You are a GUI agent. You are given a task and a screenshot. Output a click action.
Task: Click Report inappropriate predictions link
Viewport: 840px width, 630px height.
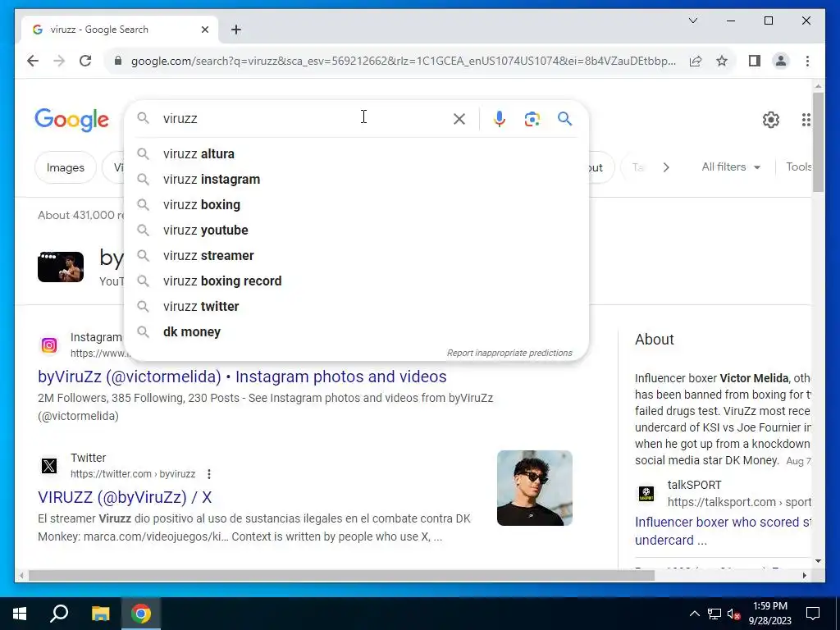pos(509,353)
